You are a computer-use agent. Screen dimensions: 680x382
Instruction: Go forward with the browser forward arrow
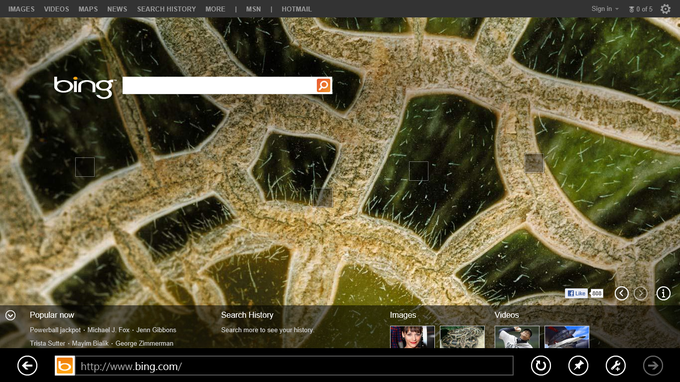click(653, 366)
